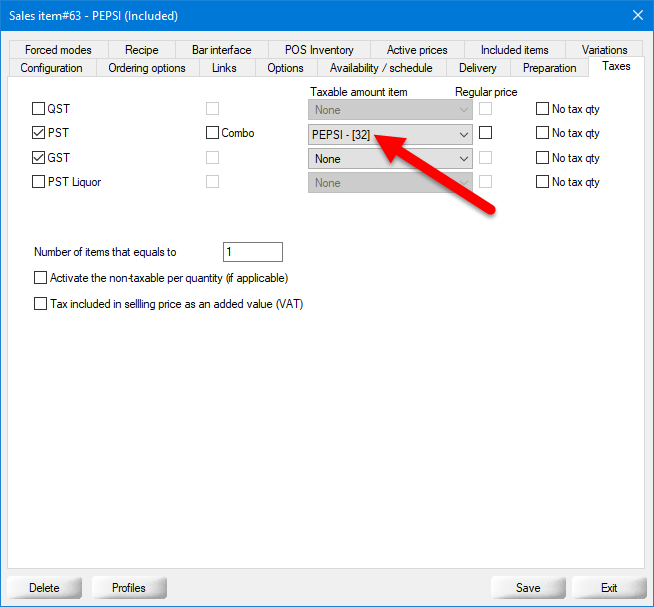Activate the non-taxable per quantity option

tap(41, 278)
